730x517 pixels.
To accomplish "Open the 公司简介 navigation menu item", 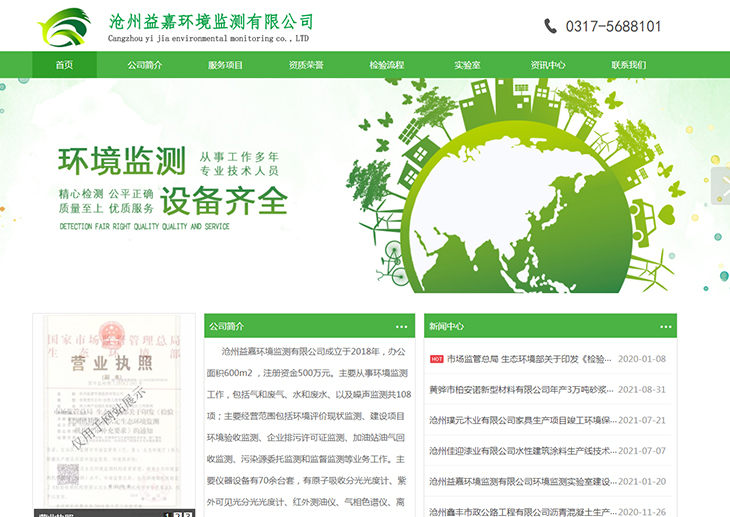I will (145, 65).
